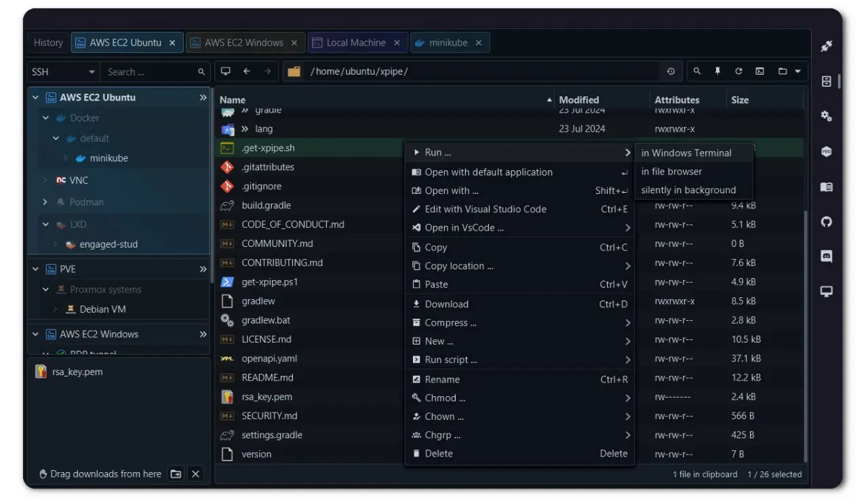
Task: Expand the Podman tree node
Action: click(45, 202)
